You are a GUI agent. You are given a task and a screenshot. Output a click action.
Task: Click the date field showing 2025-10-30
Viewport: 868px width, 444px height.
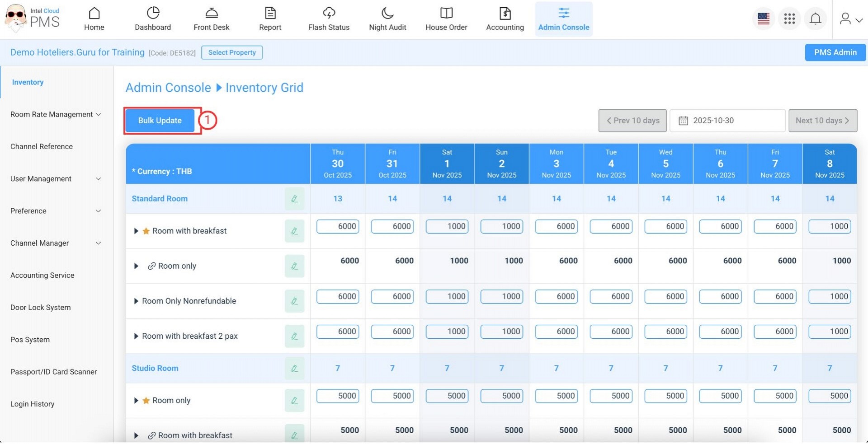[x=727, y=121]
